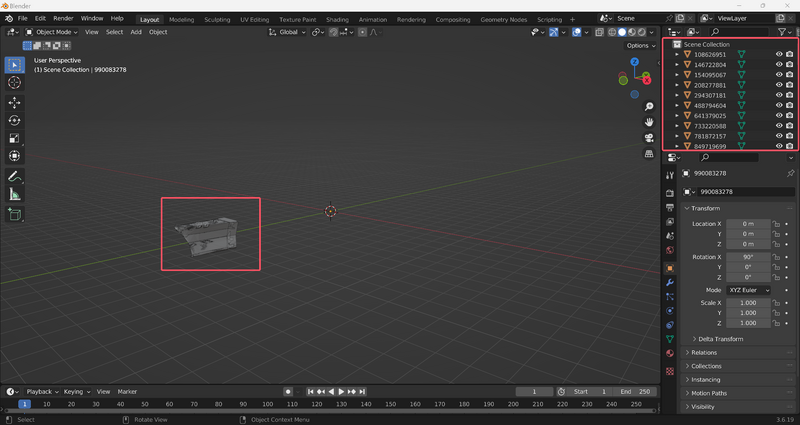Open the viewport Options popover
Viewport: 800px width, 425px height.
coord(641,45)
